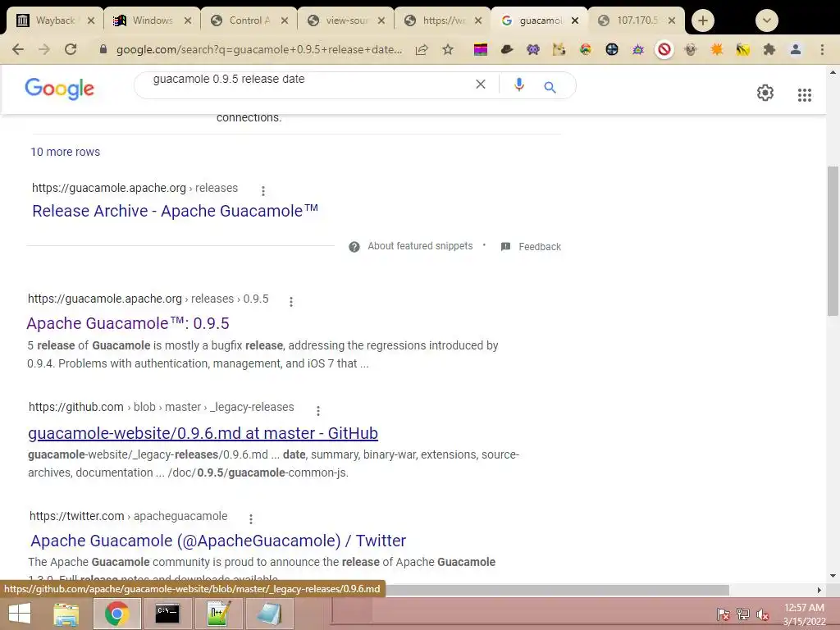Open options for GitHub result
840x630 pixels.
point(318,410)
